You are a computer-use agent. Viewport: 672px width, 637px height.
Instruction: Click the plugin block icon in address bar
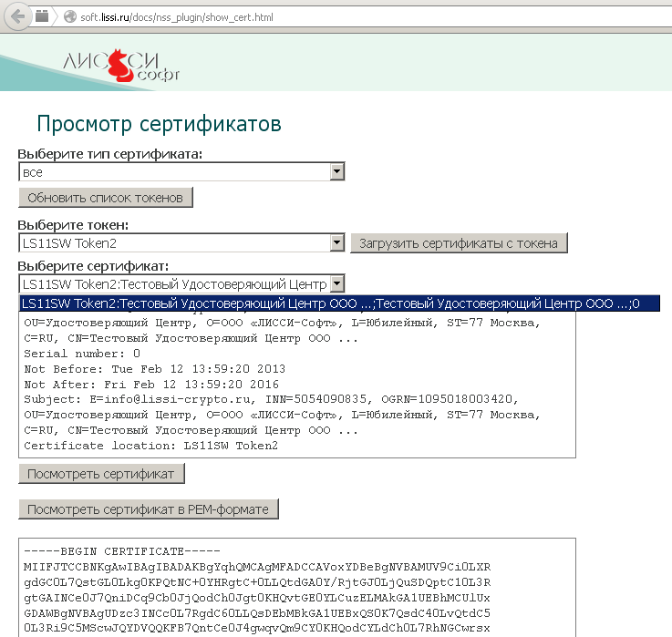[x=42, y=17]
